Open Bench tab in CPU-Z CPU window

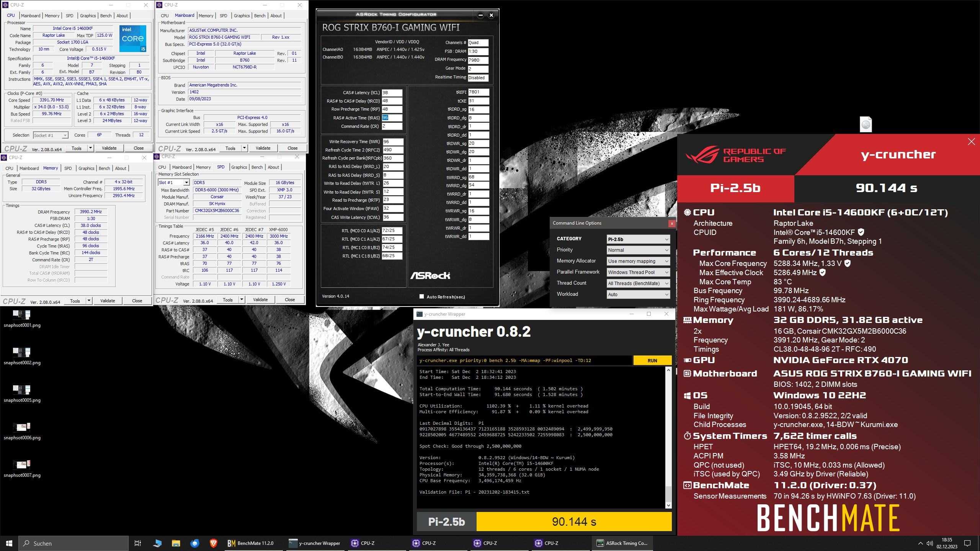click(106, 16)
